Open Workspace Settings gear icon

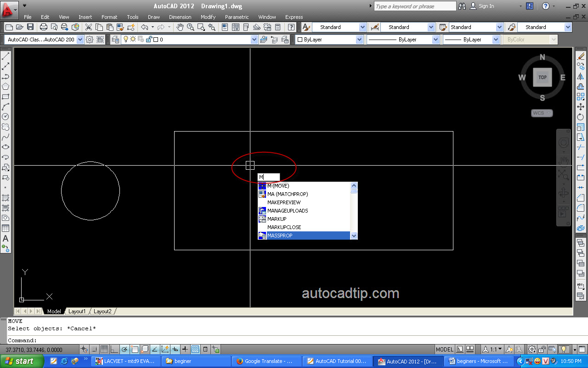coord(90,40)
